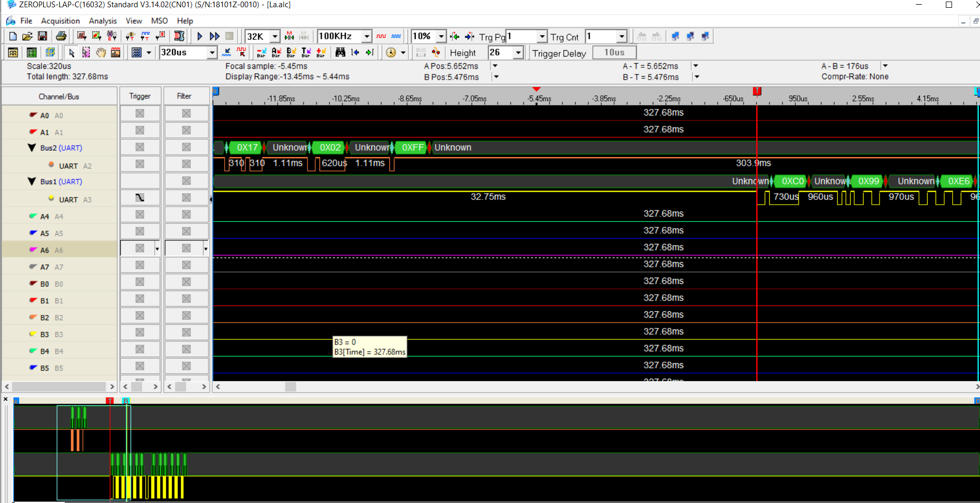Image resolution: width=980 pixels, height=503 pixels.
Task: Open the A - B display option arrow
Action: pyautogui.click(x=885, y=66)
